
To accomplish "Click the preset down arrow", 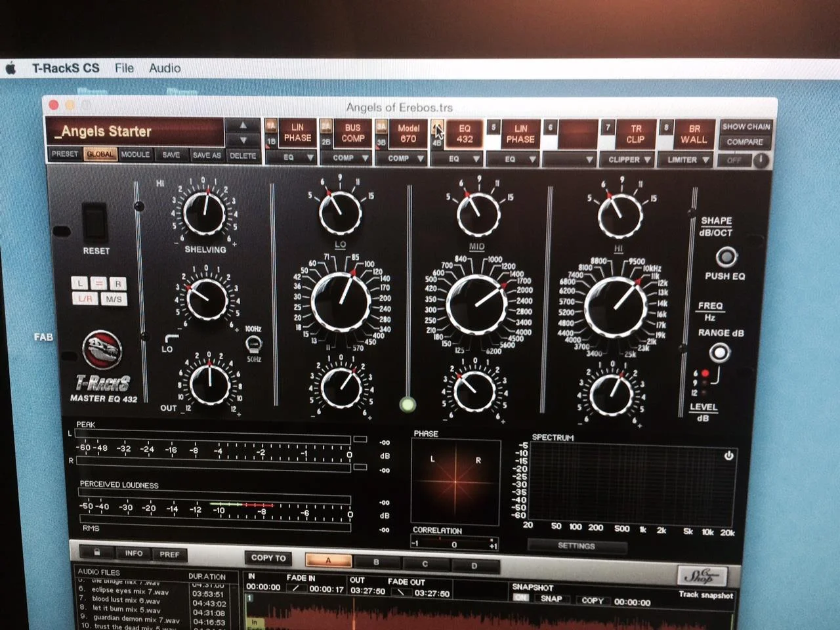I will (243, 140).
